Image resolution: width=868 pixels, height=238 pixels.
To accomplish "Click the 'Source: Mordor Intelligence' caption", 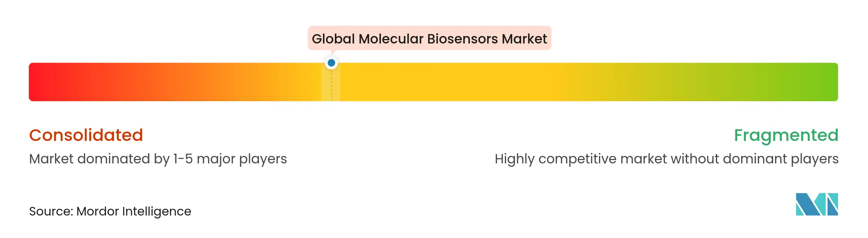I will (x=110, y=211).
